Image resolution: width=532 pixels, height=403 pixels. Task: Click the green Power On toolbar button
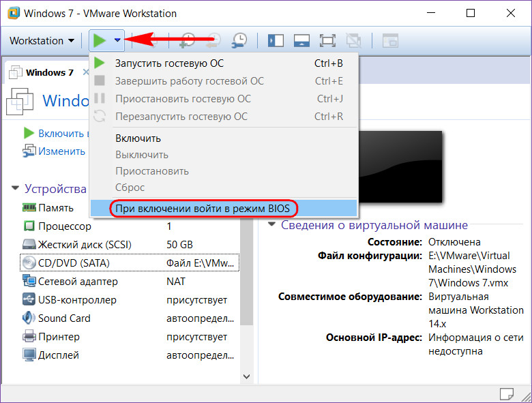tap(100, 40)
